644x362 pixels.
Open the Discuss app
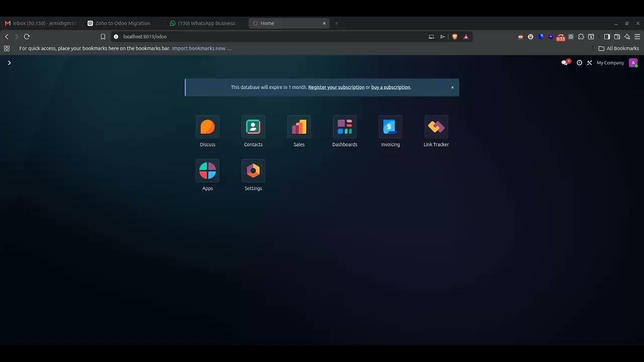tap(207, 131)
